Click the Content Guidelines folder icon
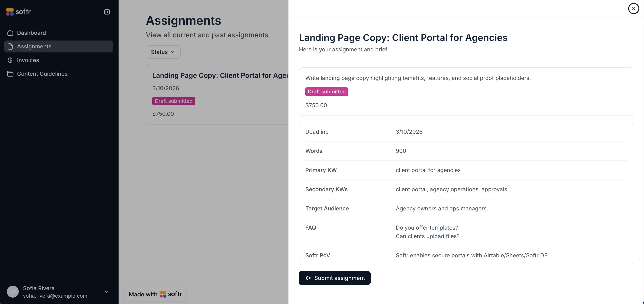 [10, 74]
